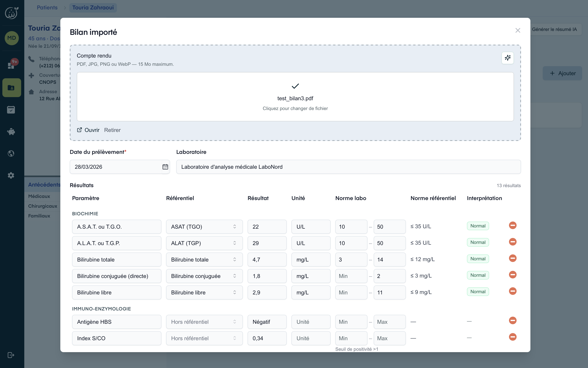Open the app logo in the sidebar

click(12, 13)
